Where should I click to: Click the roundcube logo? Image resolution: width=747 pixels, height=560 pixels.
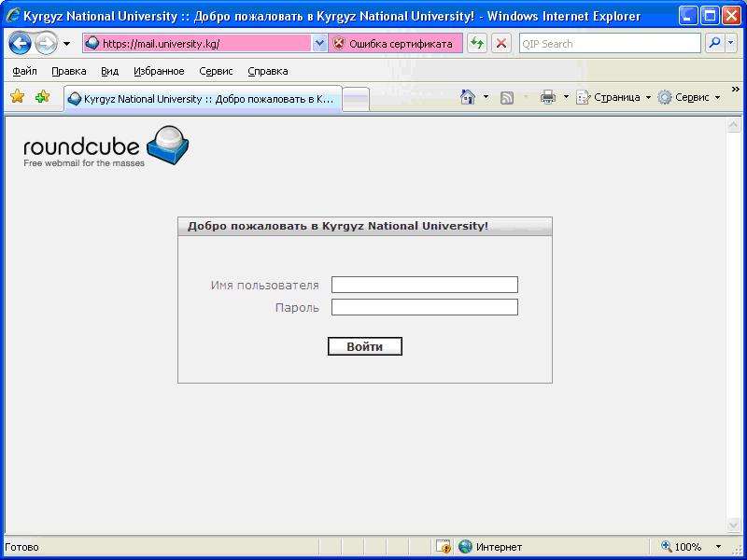click(x=106, y=146)
